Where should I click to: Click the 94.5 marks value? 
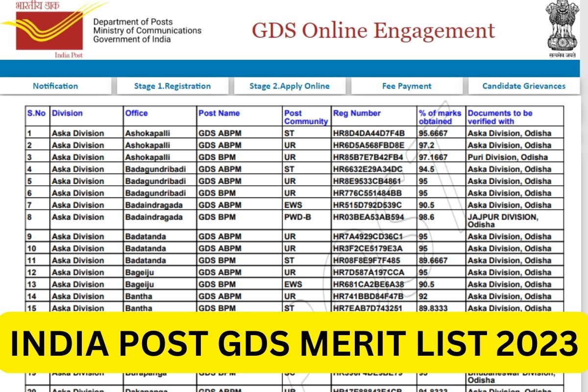pos(426,169)
